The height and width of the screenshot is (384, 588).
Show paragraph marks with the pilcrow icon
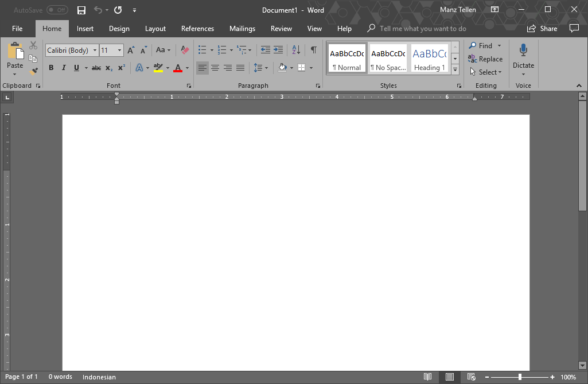313,50
